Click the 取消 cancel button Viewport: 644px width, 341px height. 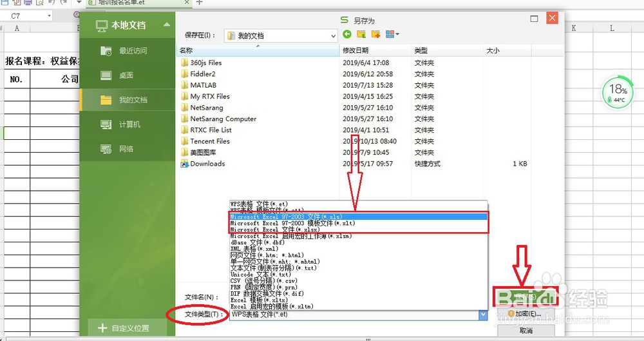coord(526,330)
